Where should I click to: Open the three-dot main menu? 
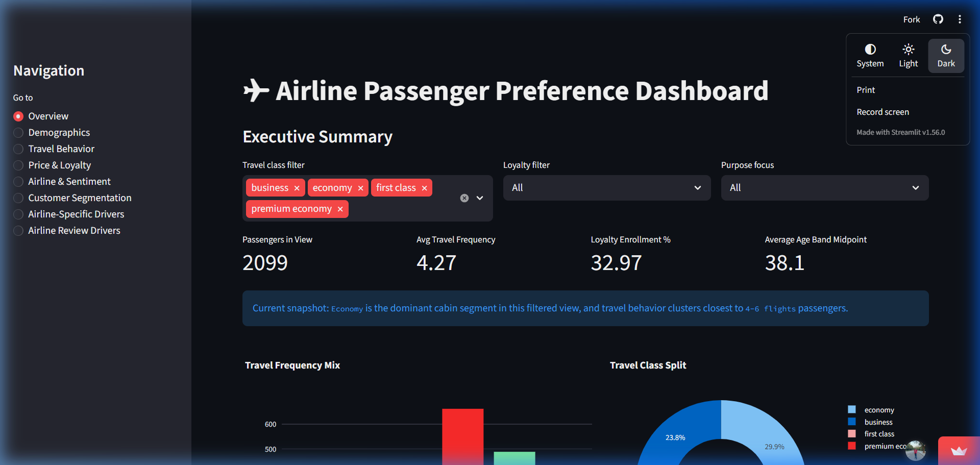pyautogui.click(x=960, y=19)
